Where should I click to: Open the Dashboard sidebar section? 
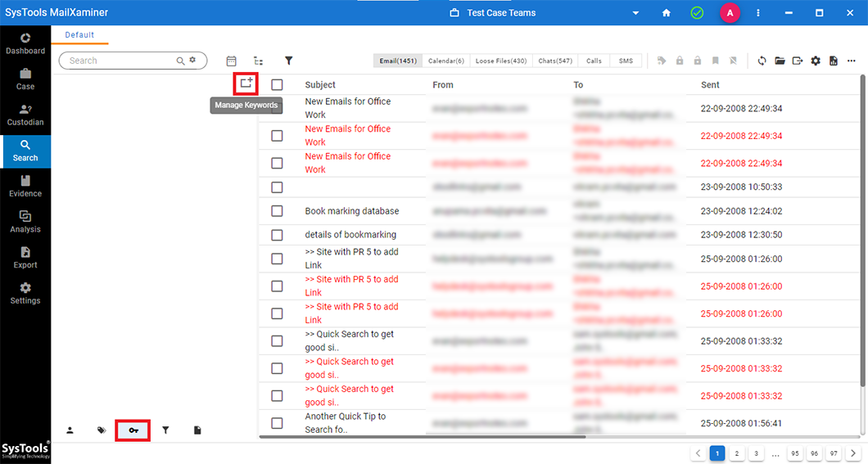(25, 44)
